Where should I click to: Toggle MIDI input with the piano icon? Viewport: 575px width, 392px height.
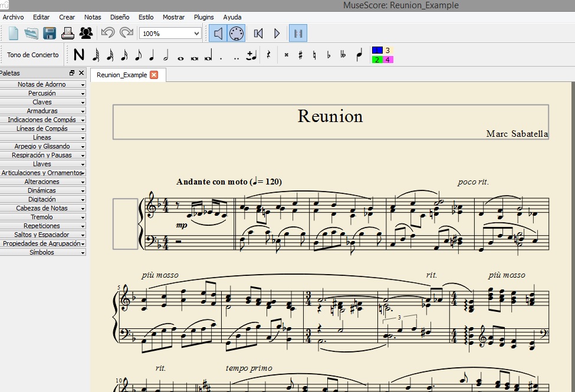(236, 33)
